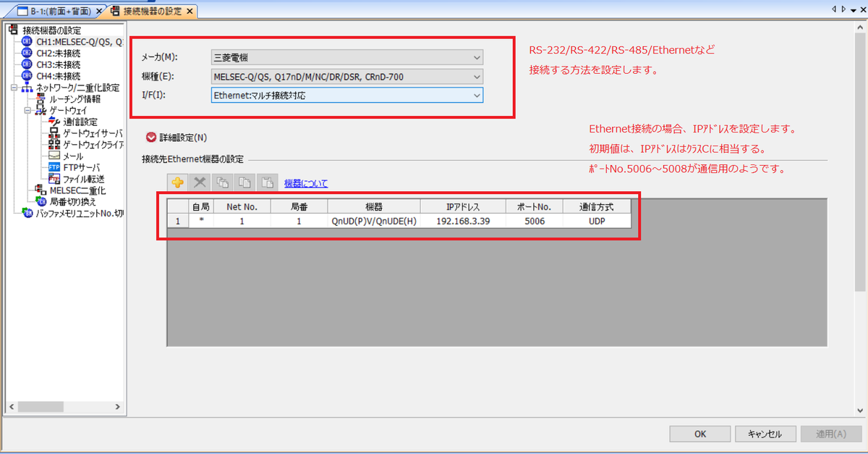This screenshot has width=868, height=454.
Task: Click the ルーチング情報 icon
Action: pos(41,98)
